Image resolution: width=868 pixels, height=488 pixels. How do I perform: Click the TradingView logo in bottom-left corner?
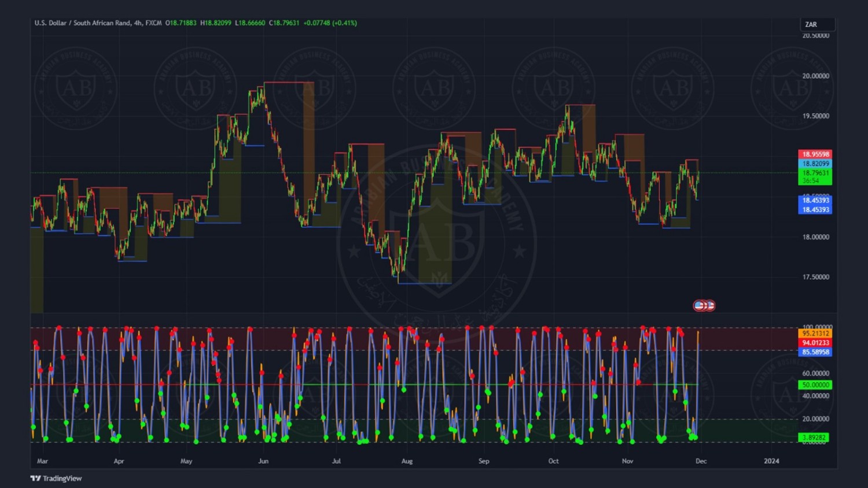point(56,478)
